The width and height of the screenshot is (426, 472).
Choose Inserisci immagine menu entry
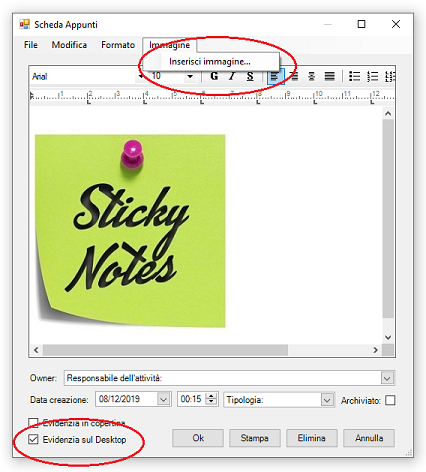tap(210, 62)
